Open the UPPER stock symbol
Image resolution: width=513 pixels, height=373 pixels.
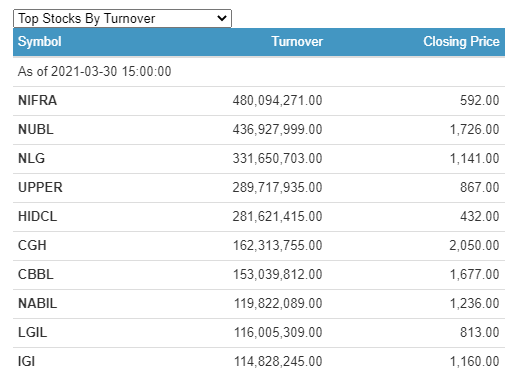[x=40, y=188]
